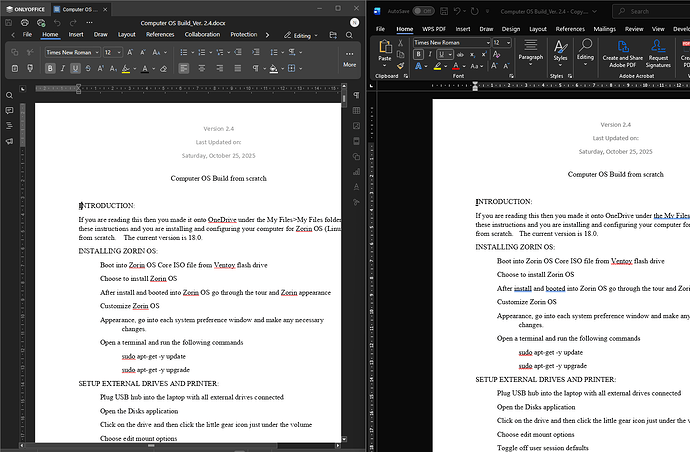Open the Editing mode dropdown in ONLYOFFICE
The width and height of the screenshot is (690, 452).
[x=302, y=34]
